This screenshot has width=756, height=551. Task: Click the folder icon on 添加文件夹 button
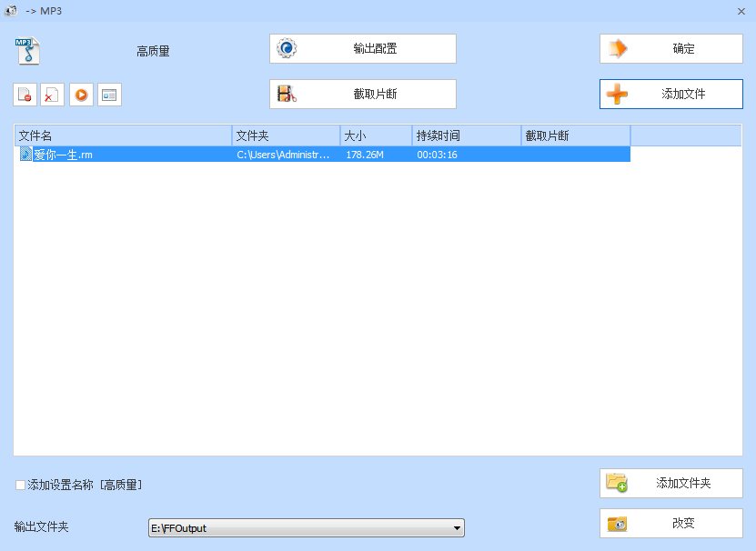click(617, 482)
